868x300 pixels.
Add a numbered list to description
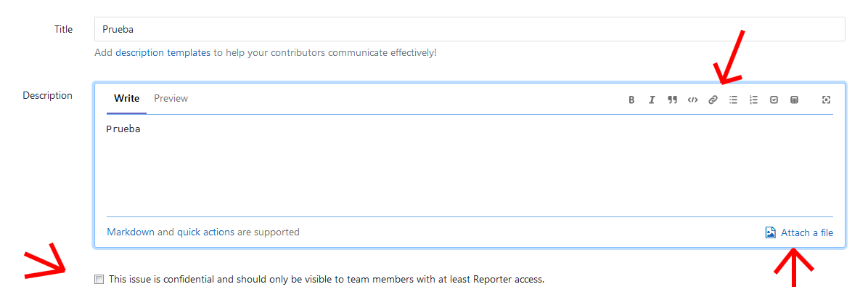pos(753,100)
